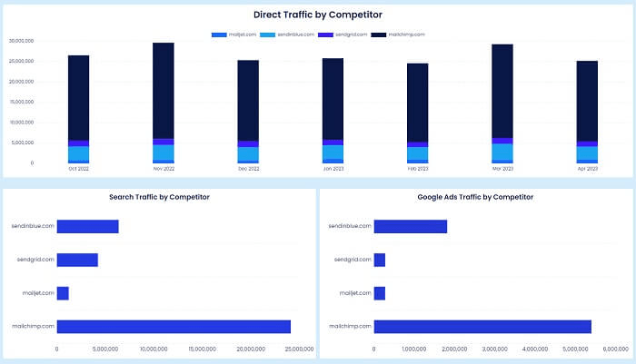Click the 'Oct 2022' axis label
The width and height of the screenshot is (636, 364).
point(79,169)
